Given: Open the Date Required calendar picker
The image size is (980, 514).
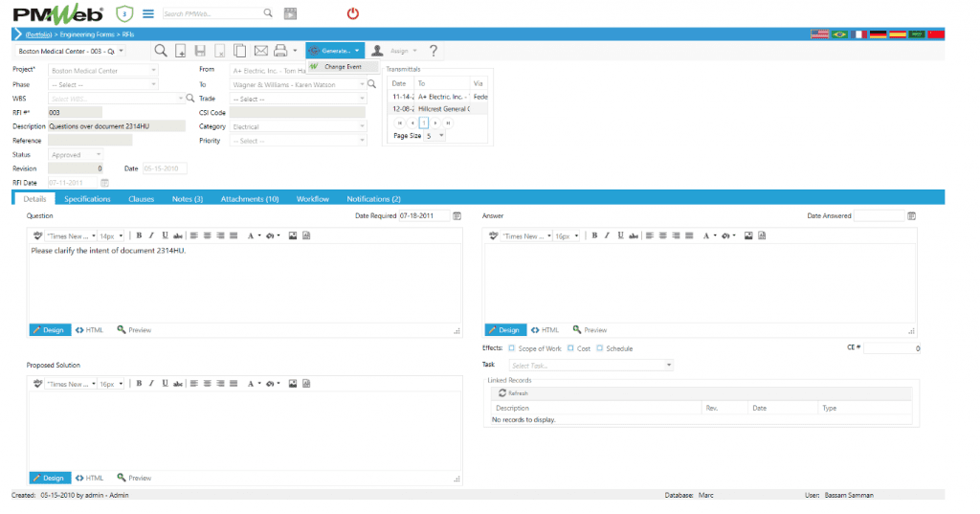Looking at the screenshot, I should point(457,215).
